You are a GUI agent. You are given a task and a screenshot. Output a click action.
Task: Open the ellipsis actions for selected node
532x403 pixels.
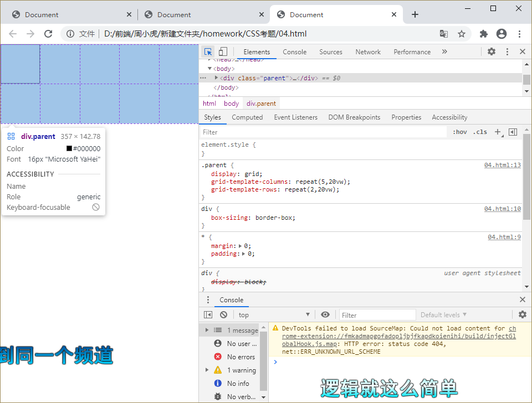[203, 78]
